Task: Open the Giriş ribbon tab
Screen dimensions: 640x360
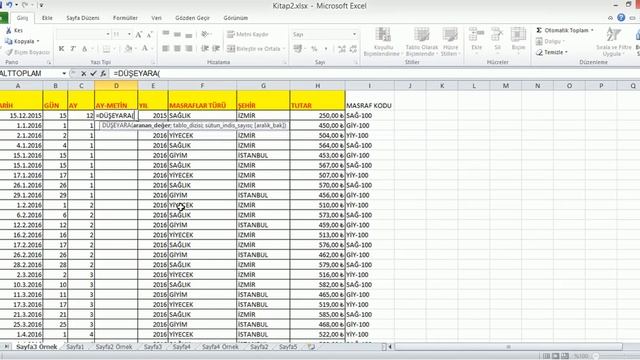Action: pyautogui.click(x=22, y=18)
